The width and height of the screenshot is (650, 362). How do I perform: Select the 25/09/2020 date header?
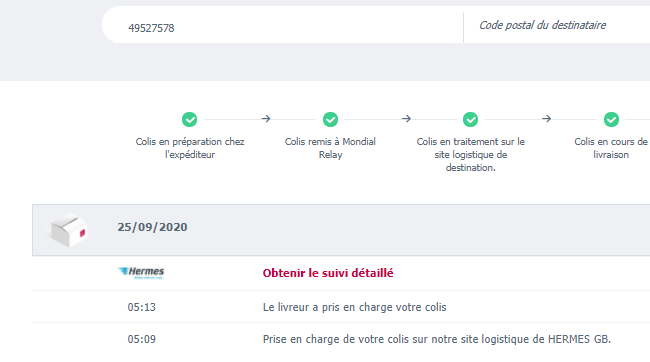[152, 227]
